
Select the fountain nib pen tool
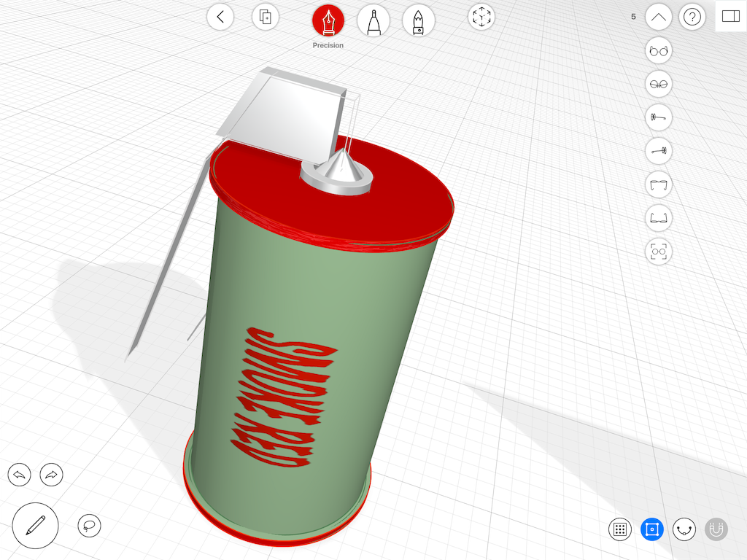point(418,20)
